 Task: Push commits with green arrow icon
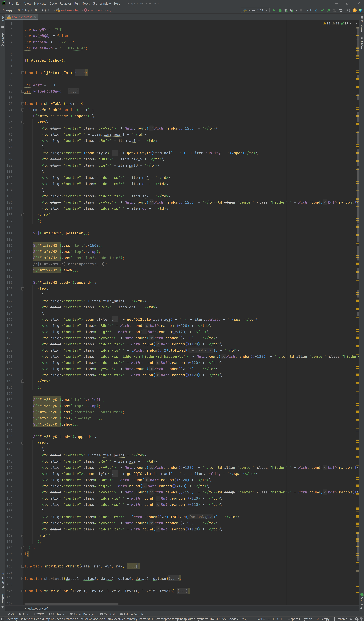coord(328,10)
